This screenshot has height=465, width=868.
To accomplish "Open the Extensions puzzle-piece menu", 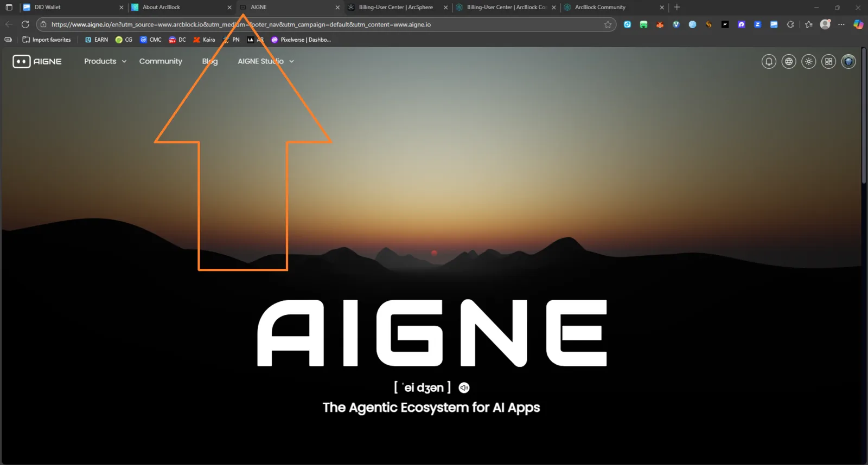I will 790,24.
